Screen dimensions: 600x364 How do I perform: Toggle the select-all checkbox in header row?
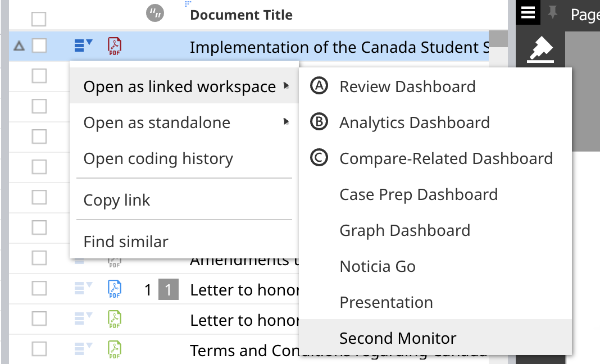(x=39, y=19)
